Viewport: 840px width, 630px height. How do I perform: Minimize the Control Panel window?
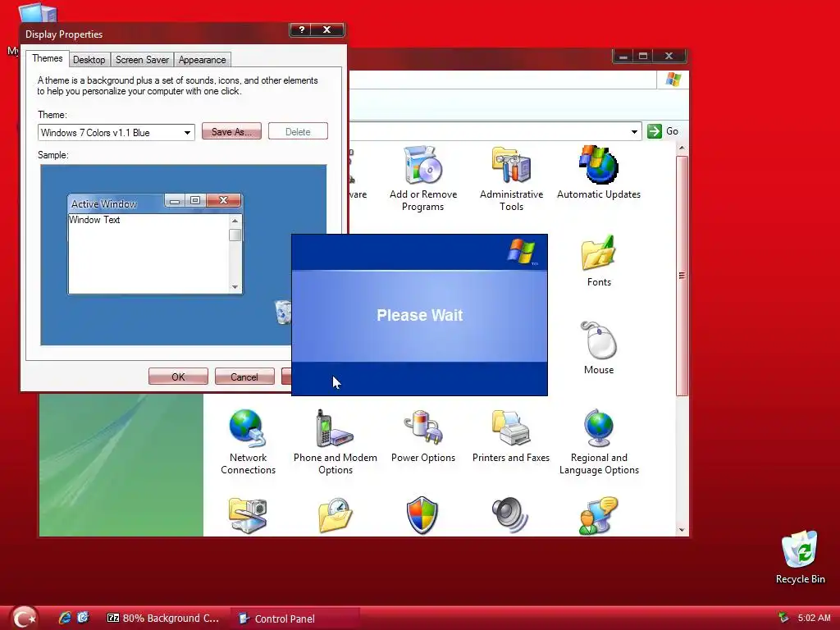(x=623, y=56)
